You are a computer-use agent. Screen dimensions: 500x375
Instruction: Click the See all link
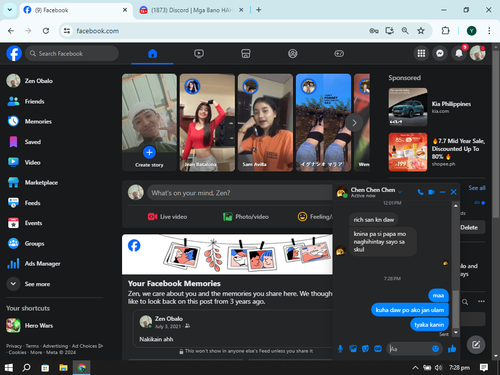tap(477, 188)
